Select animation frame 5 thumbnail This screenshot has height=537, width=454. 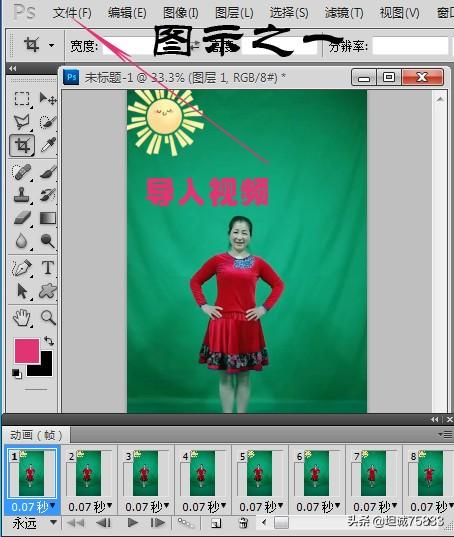coord(259,474)
